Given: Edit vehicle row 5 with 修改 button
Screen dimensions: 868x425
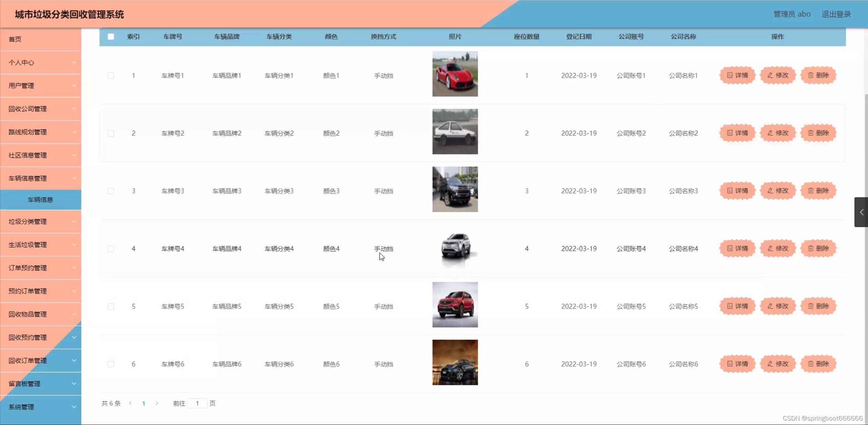Looking at the screenshot, I should pos(778,306).
